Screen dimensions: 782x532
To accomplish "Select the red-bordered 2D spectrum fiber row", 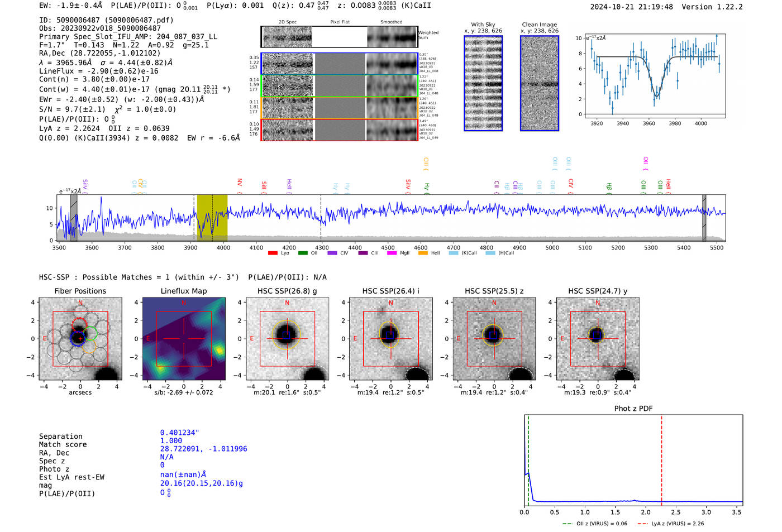I will tap(340, 130).
